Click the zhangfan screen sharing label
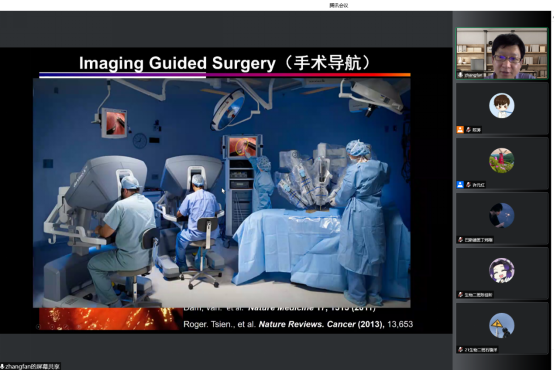Image resolution: width=554 pixels, height=371 pixels. [30, 366]
